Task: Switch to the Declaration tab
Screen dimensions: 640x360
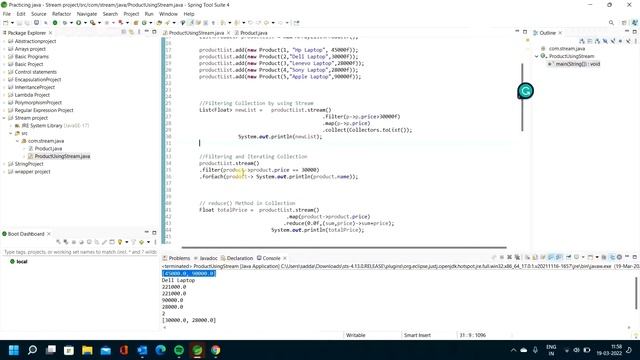Action: 237,258
